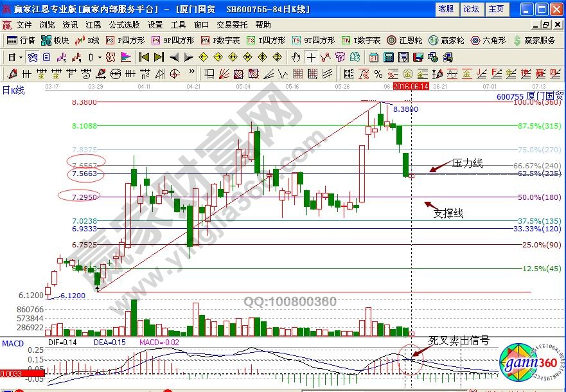
Task: Select the percent sign drawing tool
Action: pos(378,73)
